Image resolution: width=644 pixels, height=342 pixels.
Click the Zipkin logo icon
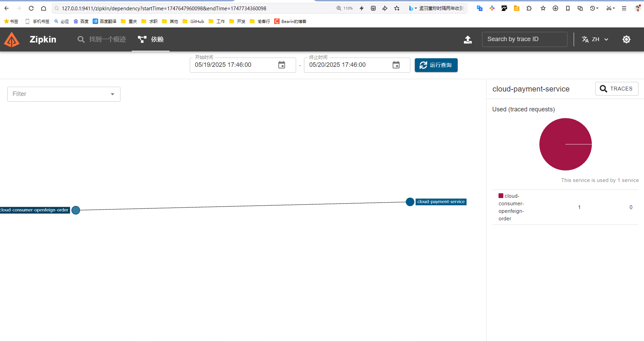coord(12,39)
